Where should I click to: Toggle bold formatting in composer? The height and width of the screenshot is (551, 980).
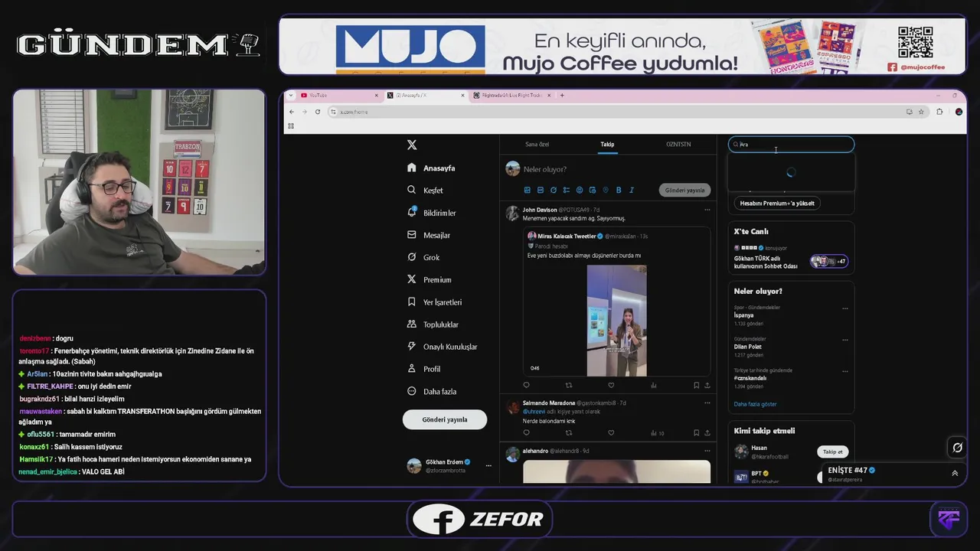tap(619, 190)
